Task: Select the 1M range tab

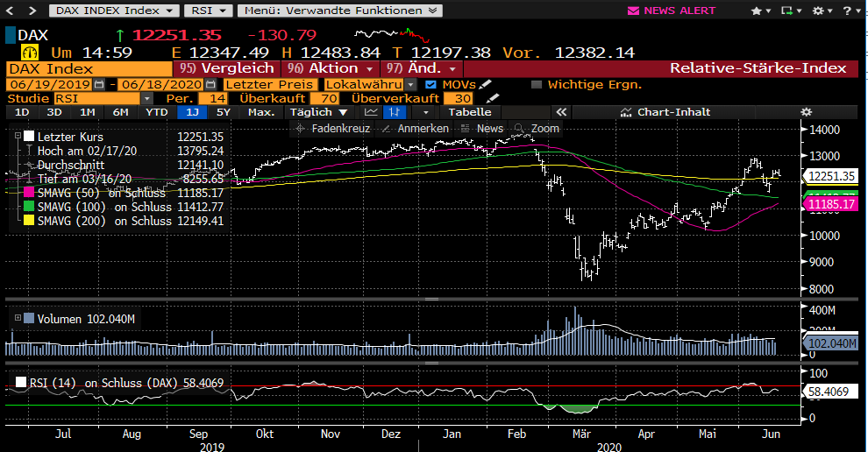Action: click(x=88, y=112)
